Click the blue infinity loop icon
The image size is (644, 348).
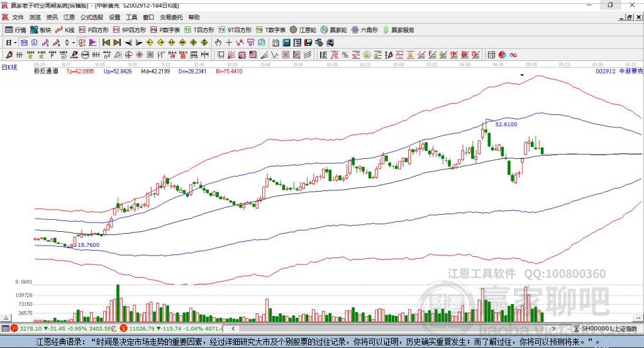pos(513,55)
